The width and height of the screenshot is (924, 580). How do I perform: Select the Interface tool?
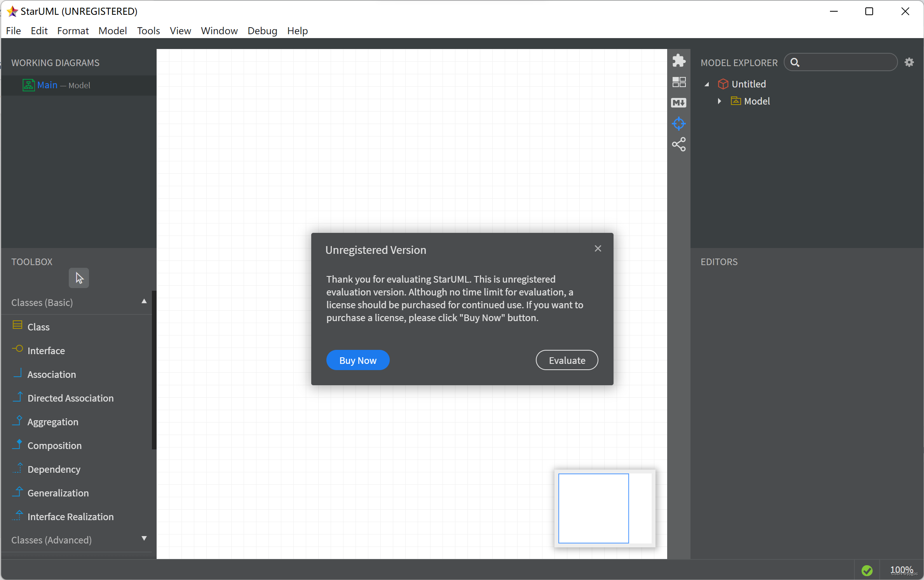[x=76, y=350]
